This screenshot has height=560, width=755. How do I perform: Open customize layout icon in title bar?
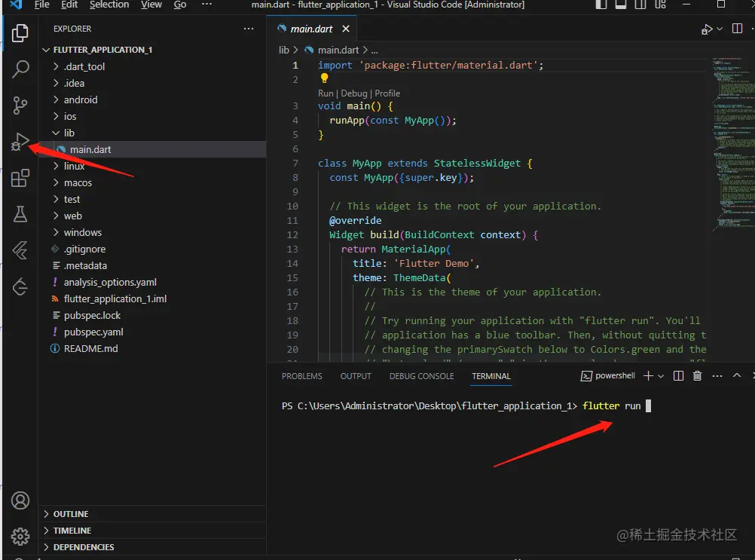click(x=660, y=5)
